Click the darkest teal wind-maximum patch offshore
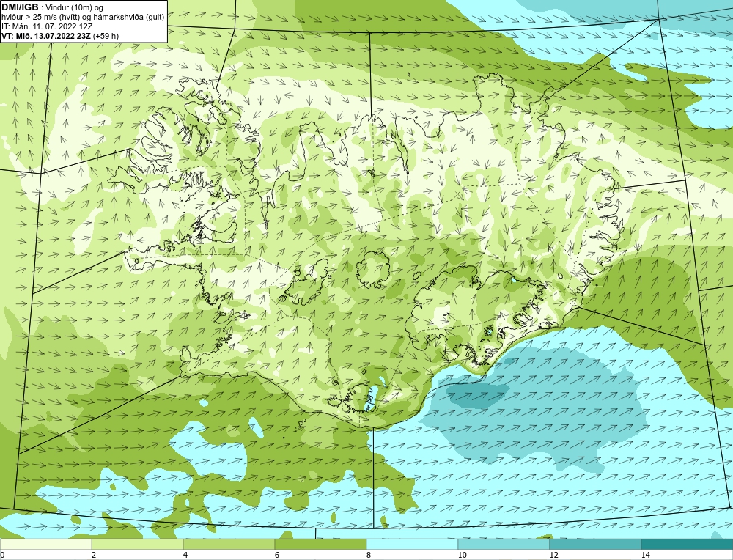The height and width of the screenshot is (560, 733). point(478,396)
